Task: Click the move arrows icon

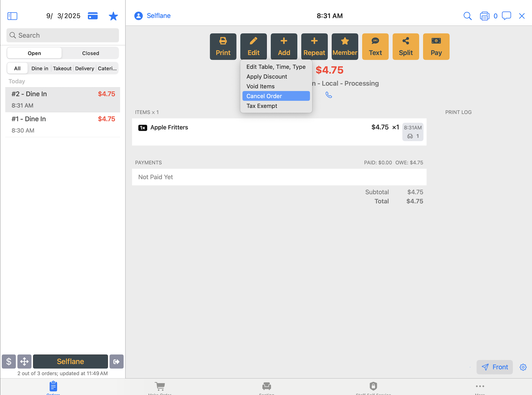Action: 24,361
